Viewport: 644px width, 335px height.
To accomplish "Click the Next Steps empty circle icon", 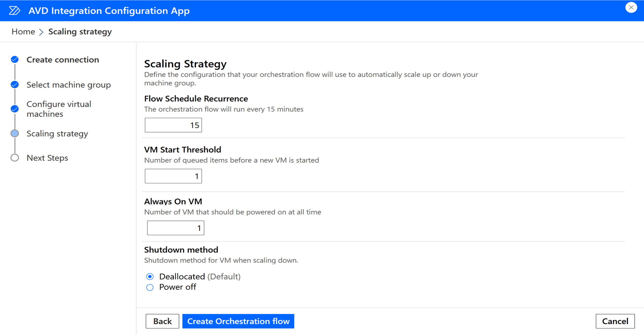I will coord(15,158).
